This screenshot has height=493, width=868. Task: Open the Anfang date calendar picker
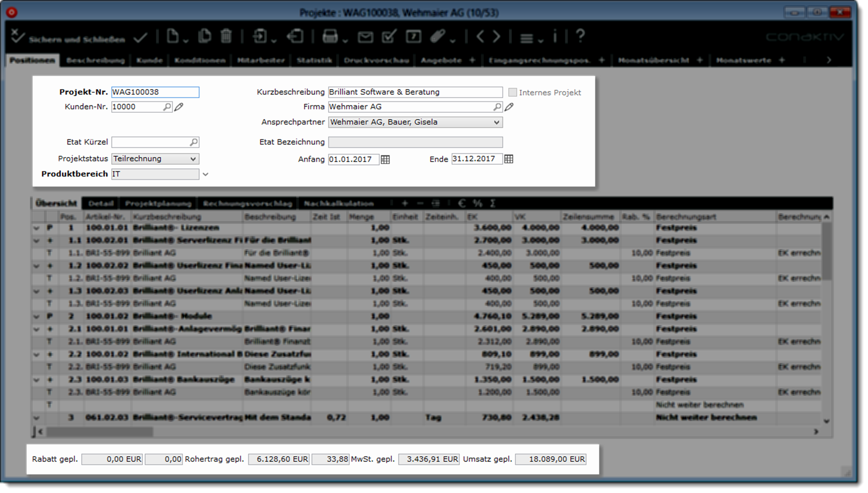385,159
